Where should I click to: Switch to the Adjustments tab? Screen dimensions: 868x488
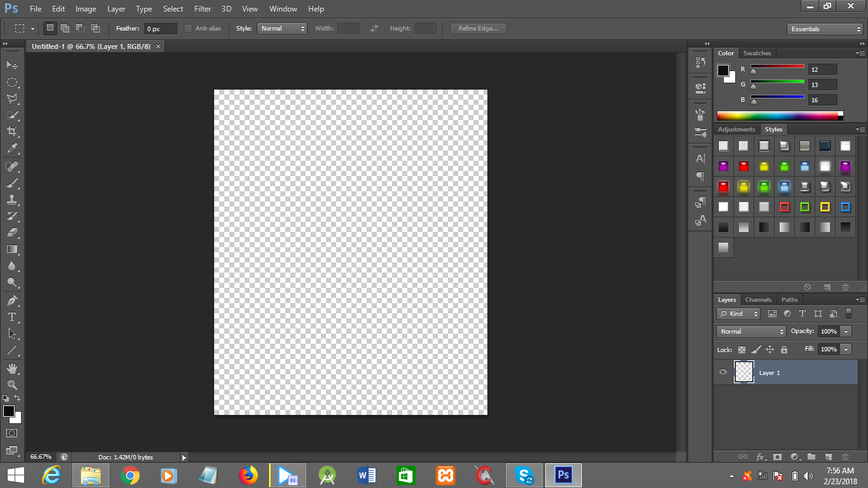click(x=736, y=130)
